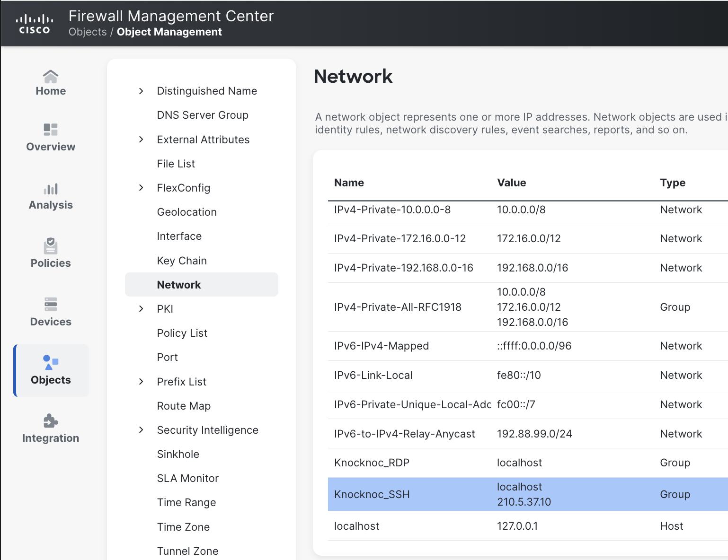
Task: Sort table by Name column header
Action: point(349,183)
